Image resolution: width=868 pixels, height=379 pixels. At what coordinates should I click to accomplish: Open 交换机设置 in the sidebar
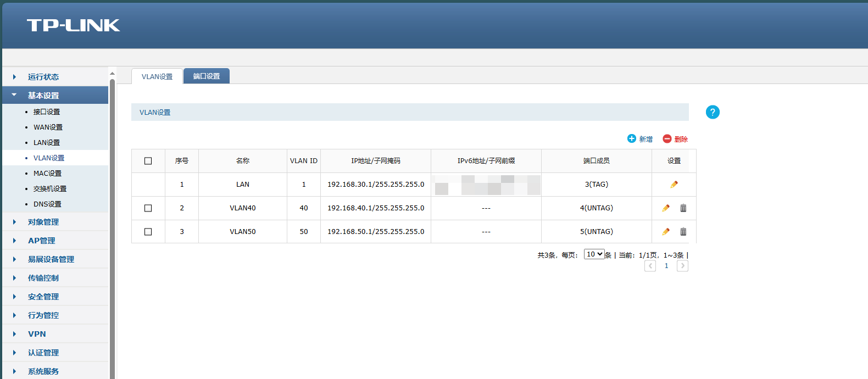click(x=50, y=188)
